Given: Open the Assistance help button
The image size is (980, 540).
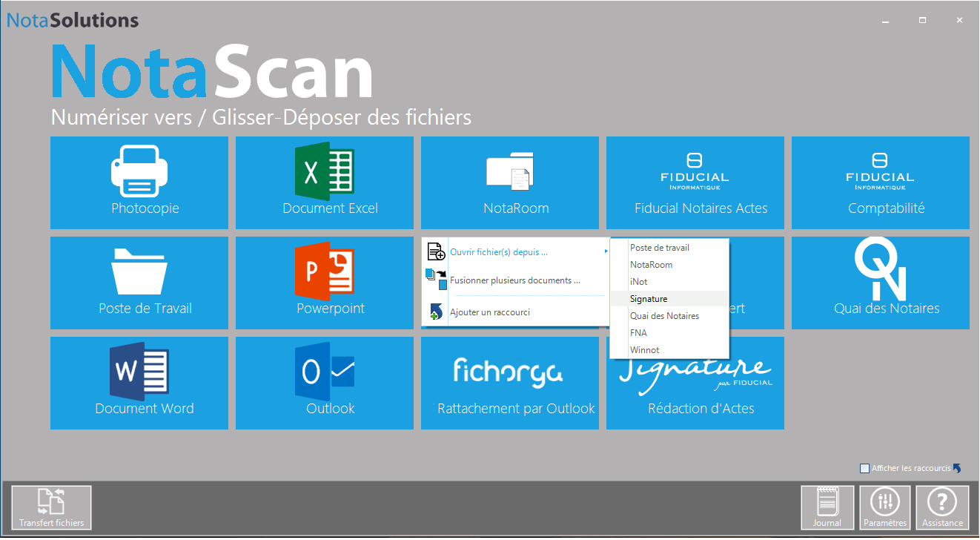Looking at the screenshot, I should pyautogui.click(x=942, y=508).
